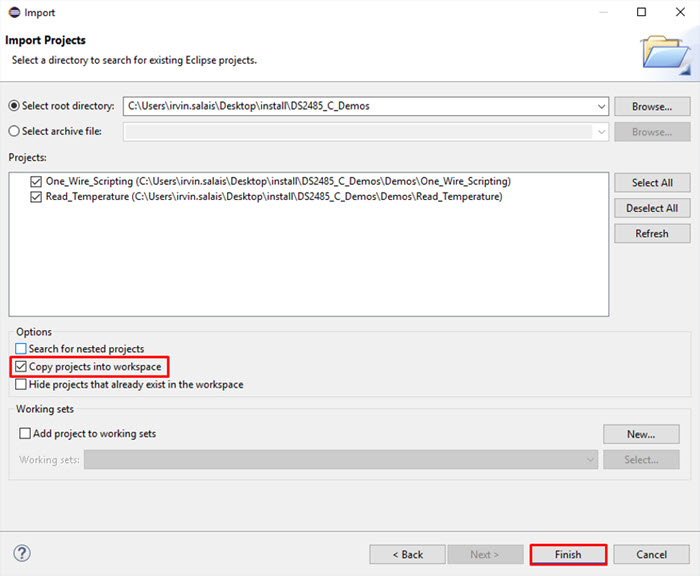The height and width of the screenshot is (576, 700).
Task: Enable Search for nested projects
Action: pyautogui.click(x=21, y=348)
